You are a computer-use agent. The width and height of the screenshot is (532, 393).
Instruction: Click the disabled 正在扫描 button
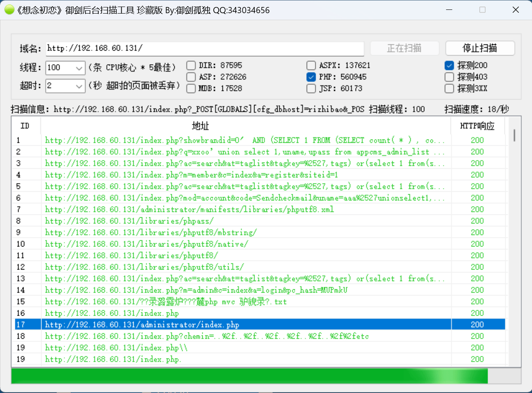[x=405, y=48]
